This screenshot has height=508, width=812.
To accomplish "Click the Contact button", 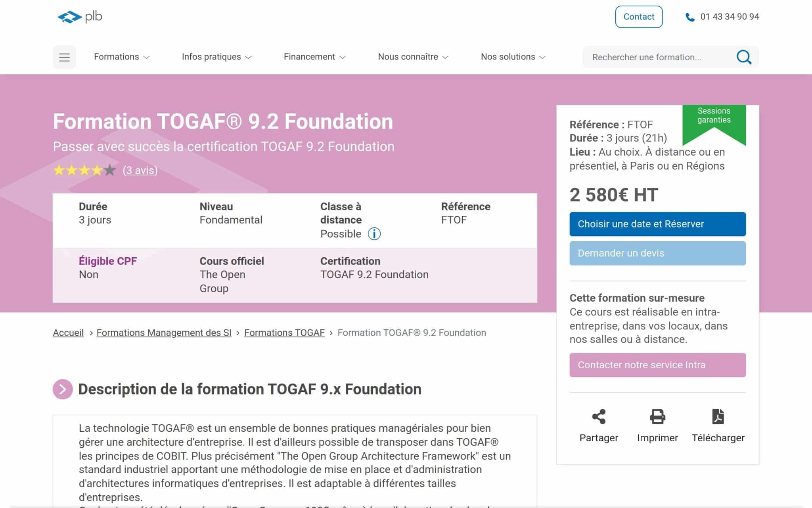I will 639,17.
